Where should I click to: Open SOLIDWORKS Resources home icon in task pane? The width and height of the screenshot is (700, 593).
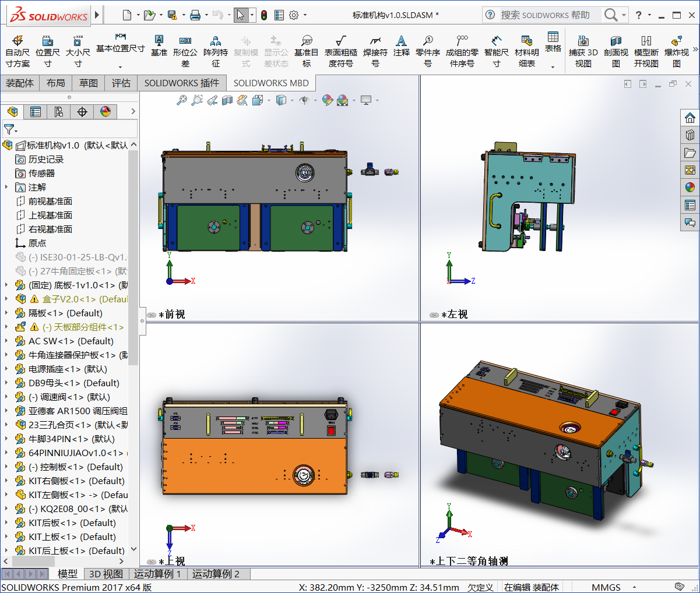click(x=690, y=118)
